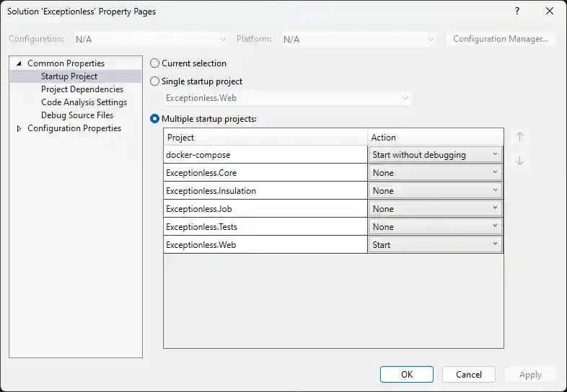Select the Exceptionless.Tests project row

click(265, 227)
